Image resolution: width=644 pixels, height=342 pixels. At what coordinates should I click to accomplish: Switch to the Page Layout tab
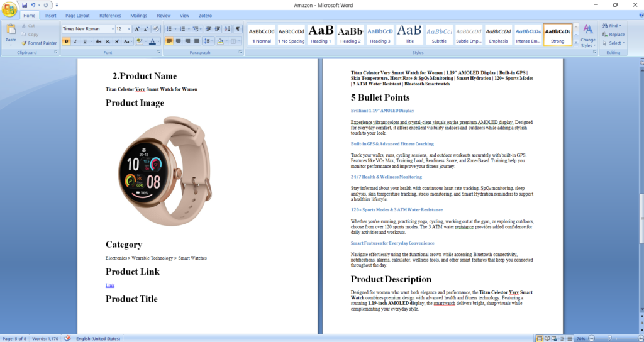[x=77, y=16]
